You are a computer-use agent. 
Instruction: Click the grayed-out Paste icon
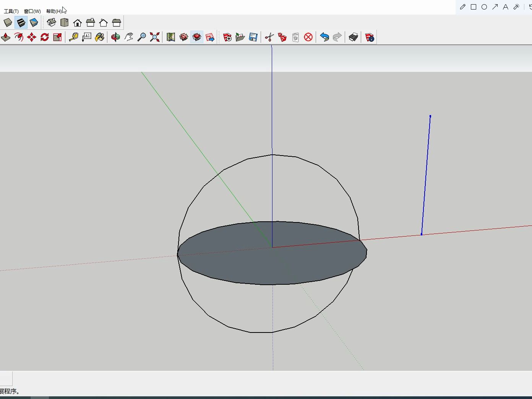click(x=295, y=37)
